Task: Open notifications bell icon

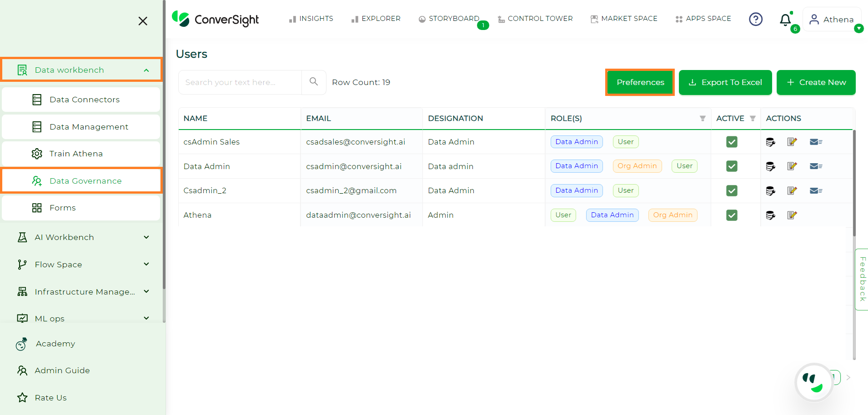Action: 785,20
